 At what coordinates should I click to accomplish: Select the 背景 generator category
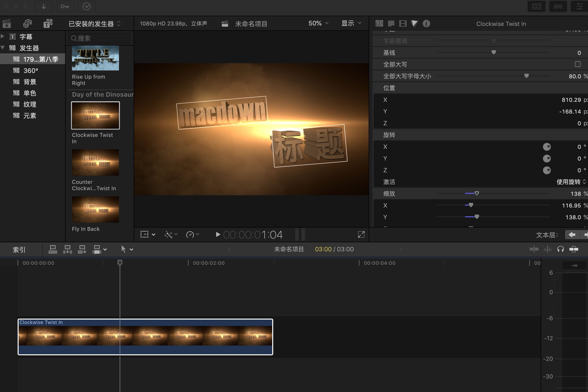tap(33, 82)
